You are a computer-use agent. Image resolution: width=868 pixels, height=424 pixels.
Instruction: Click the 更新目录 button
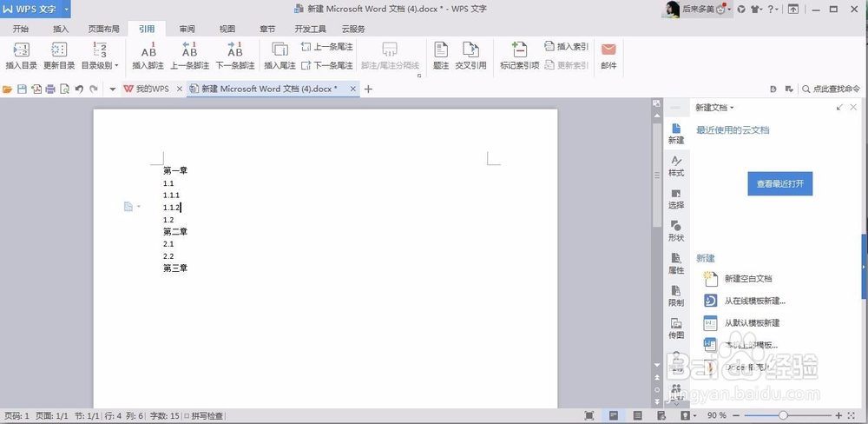coord(59,56)
